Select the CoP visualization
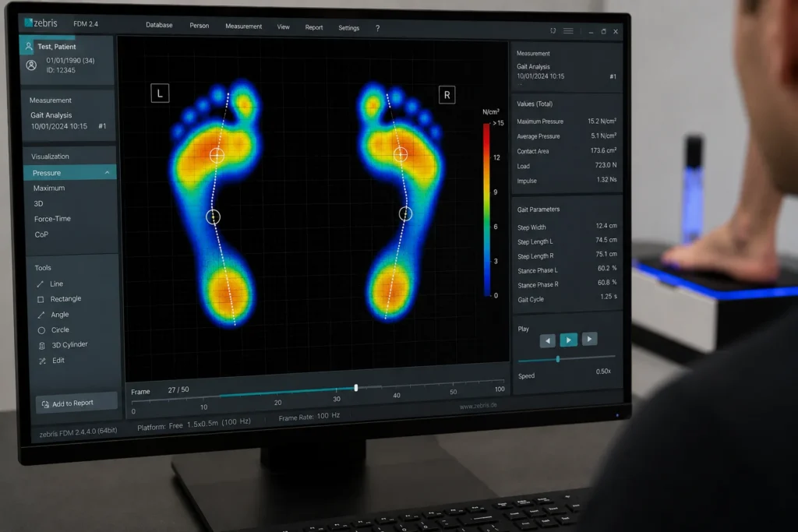 pyautogui.click(x=41, y=234)
